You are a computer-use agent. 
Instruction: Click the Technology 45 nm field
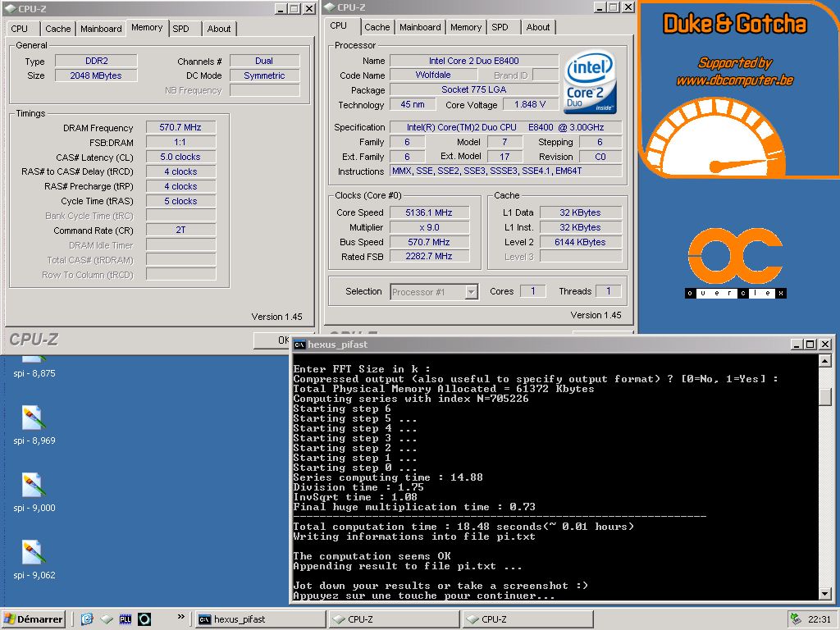(x=413, y=104)
